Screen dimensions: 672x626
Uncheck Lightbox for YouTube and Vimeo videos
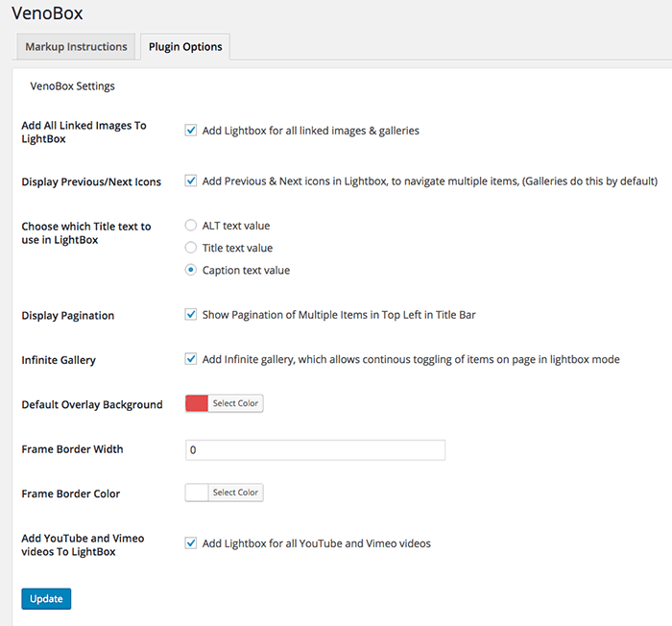coord(191,543)
